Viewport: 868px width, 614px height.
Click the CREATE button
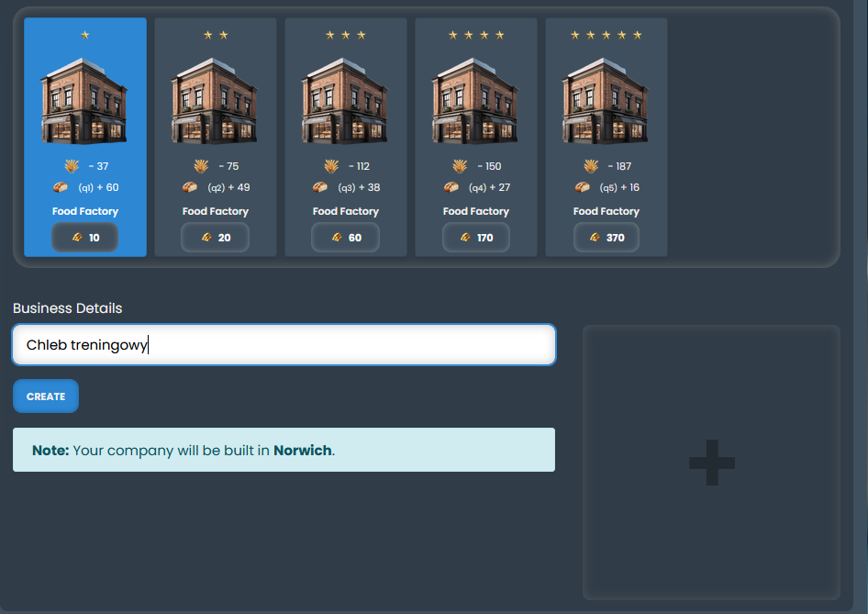click(46, 396)
